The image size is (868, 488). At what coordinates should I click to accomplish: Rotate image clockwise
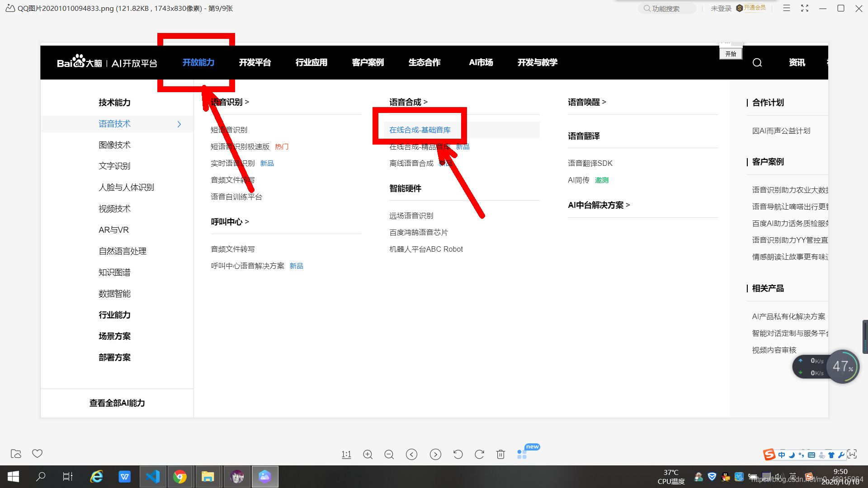[479, 455]
